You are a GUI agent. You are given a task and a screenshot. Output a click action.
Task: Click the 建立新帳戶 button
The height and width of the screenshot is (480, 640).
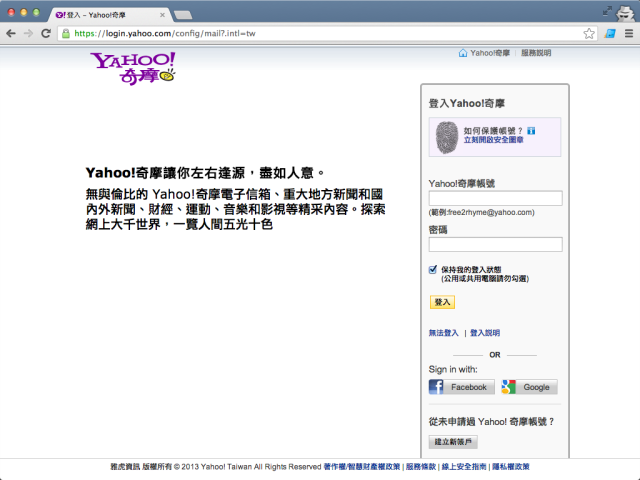(x=453, y=442)
